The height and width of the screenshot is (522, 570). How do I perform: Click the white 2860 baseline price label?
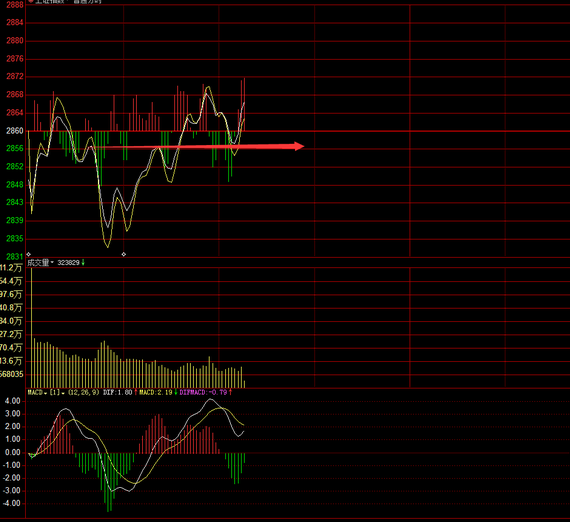pos(15,131)
